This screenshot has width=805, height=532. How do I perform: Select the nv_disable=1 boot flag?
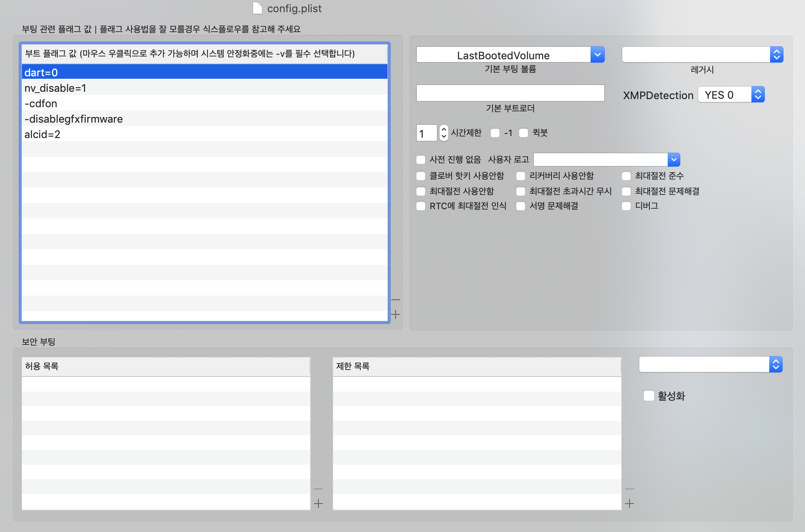(x=204, y=88)
